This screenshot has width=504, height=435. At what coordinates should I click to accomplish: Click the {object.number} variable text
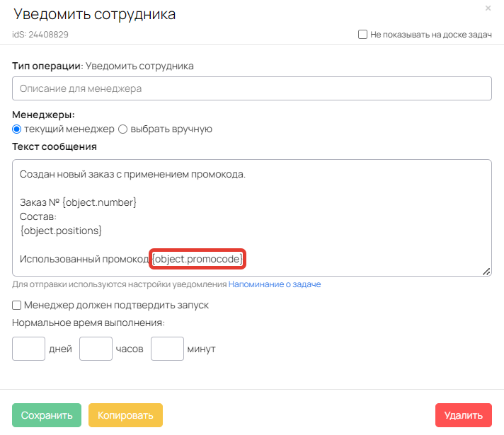99,202
